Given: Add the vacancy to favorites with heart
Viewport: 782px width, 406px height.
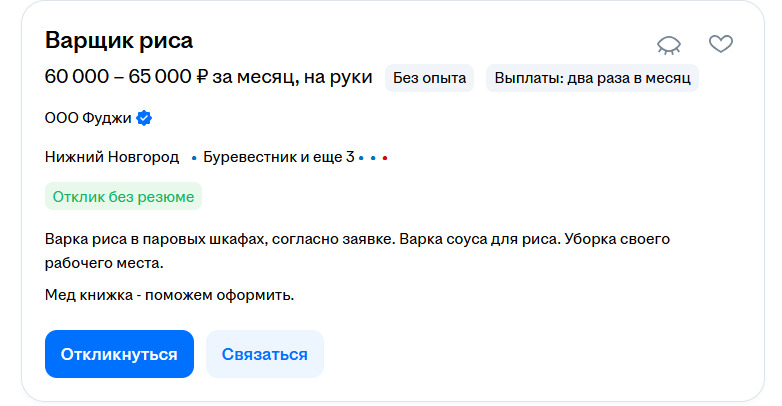Looking at the screenshot, I should coord(720,44).
